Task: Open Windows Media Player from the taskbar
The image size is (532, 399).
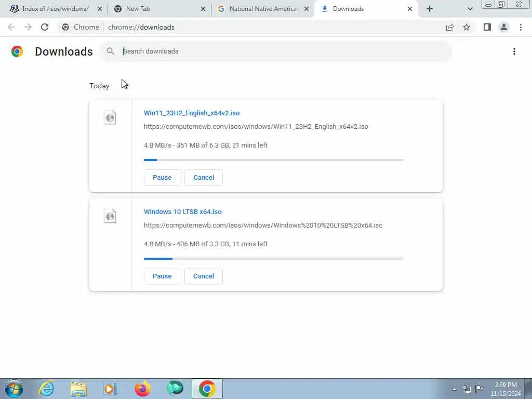Action: (110, 389)
